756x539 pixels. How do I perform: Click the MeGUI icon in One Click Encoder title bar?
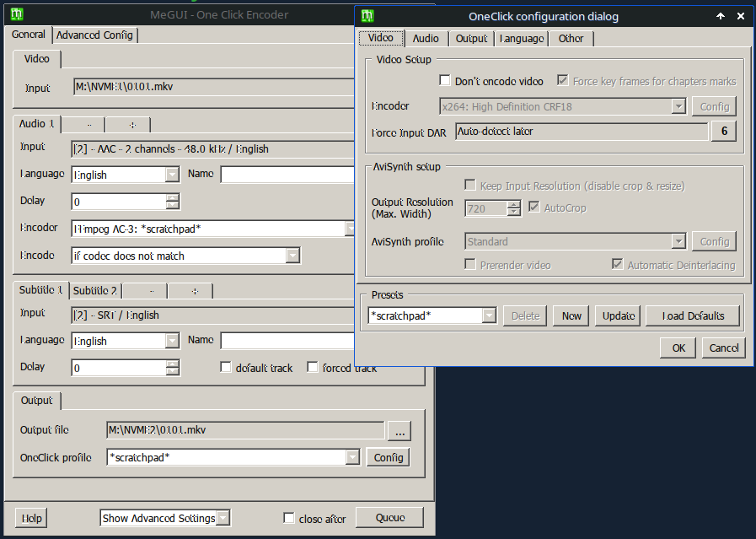click(17, 14)
